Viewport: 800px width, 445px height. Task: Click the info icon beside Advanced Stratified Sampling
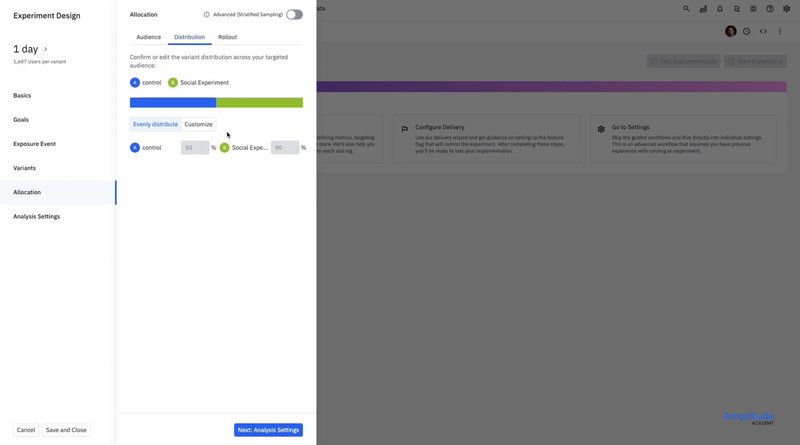point(207,15)
